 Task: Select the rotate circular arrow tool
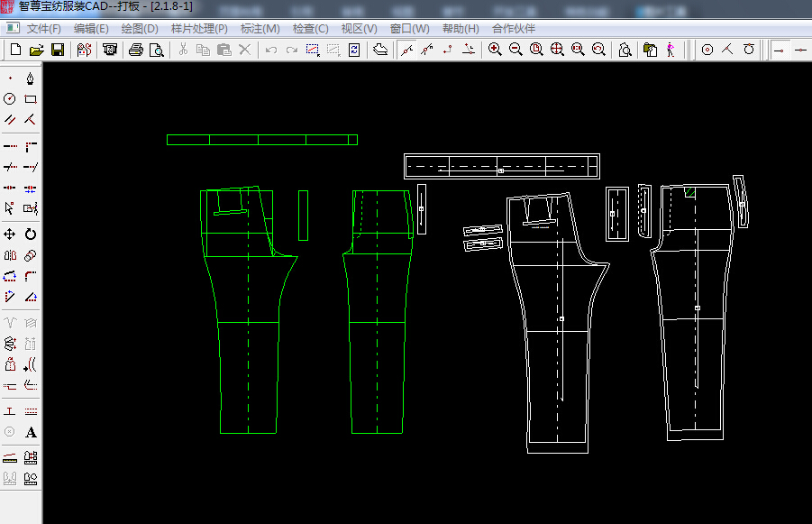(x=30, y=234)
